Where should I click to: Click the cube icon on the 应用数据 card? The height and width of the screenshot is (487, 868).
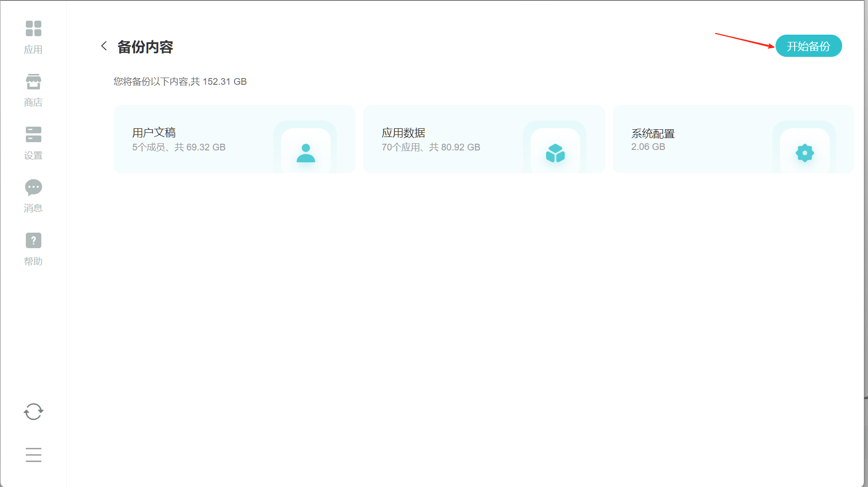click(555, 153)
